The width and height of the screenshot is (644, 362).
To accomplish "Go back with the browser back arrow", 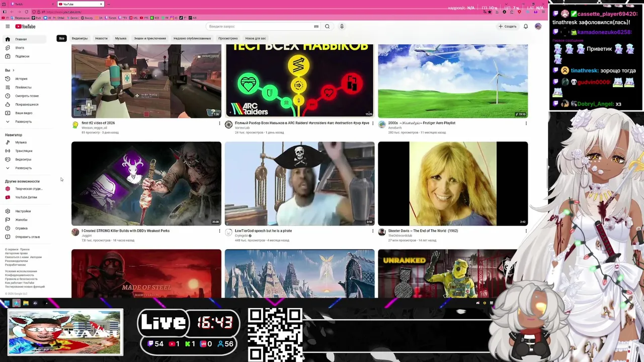I will click(12, 12).
